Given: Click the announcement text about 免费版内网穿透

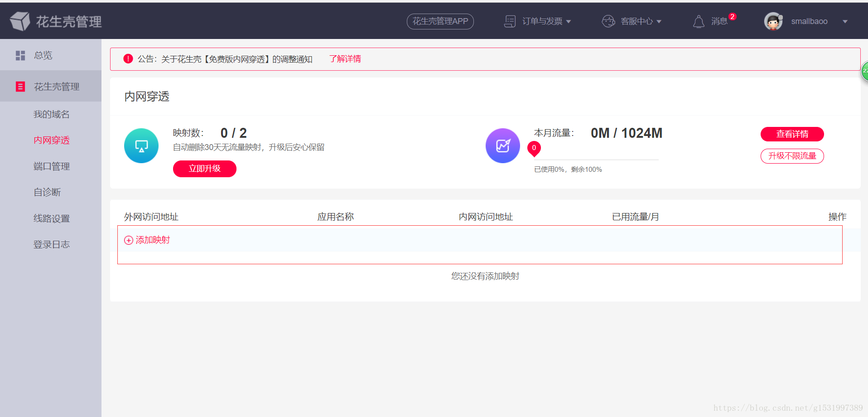Looking at the screenshot, I should (x=225, y=59).
